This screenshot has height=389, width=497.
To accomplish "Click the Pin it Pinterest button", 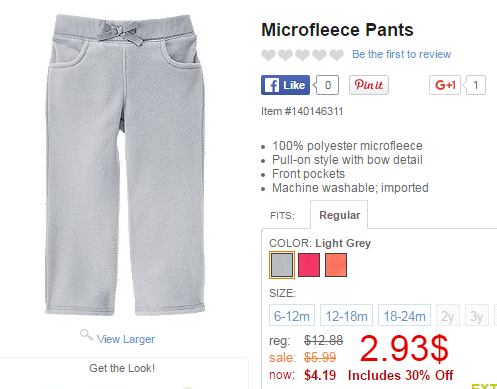I will pyautogui.click(x=369, y=85).
